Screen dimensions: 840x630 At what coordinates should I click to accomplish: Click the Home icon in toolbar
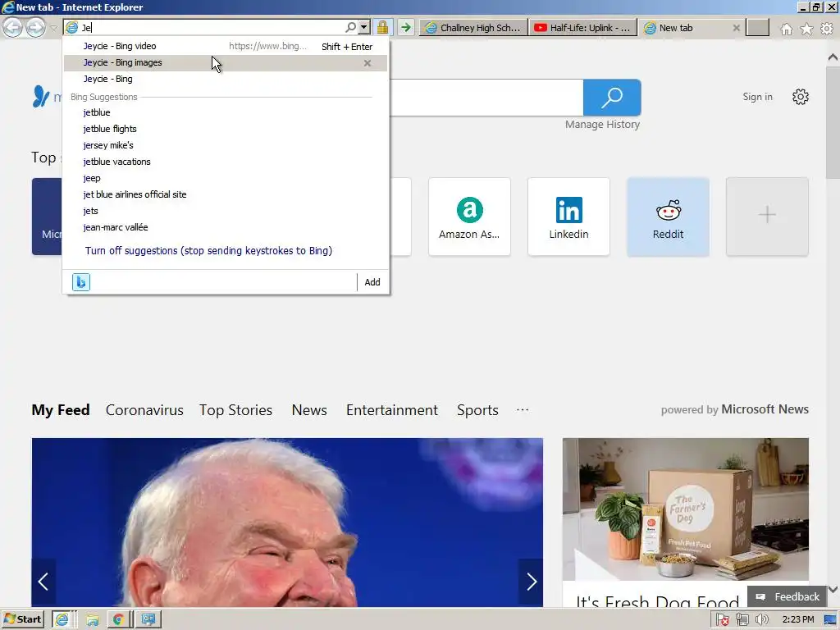(786, 29)
